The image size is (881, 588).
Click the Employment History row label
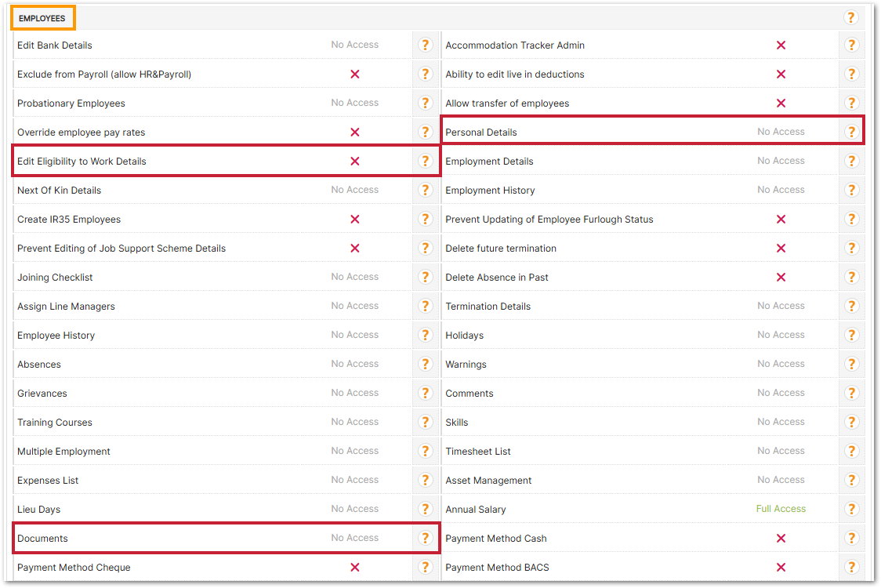[x=490, y=191]
